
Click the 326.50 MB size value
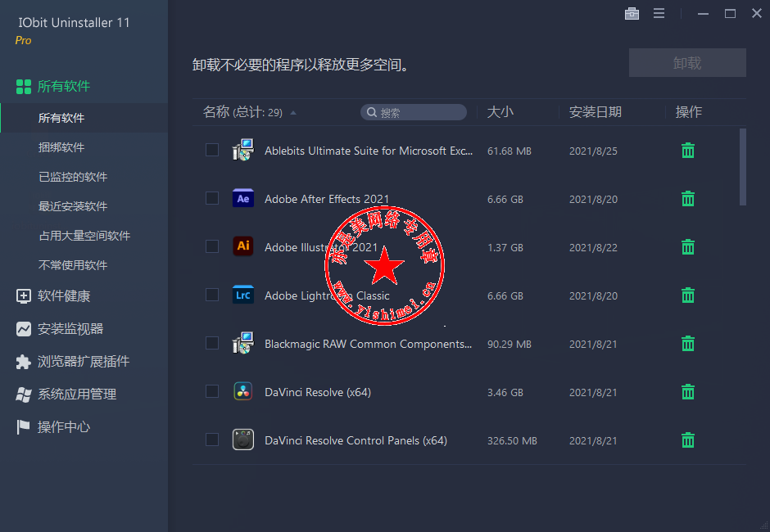512,440
